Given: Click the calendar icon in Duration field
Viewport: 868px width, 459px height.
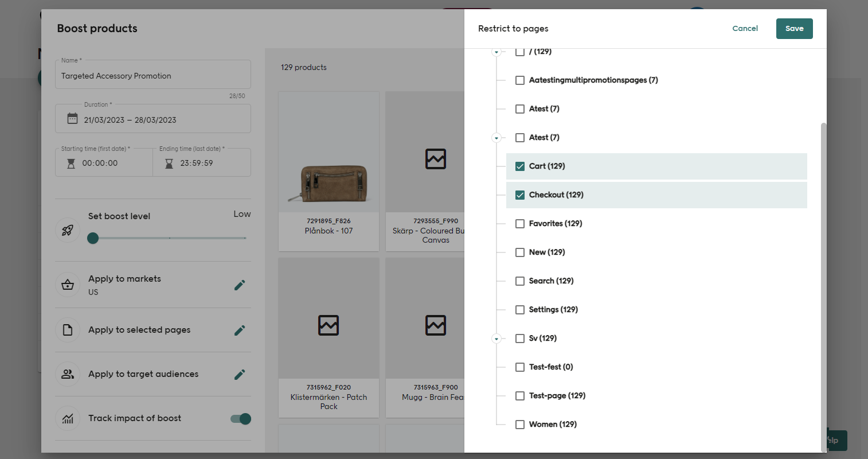Looking at the screenshot, I should click(72, 119).
